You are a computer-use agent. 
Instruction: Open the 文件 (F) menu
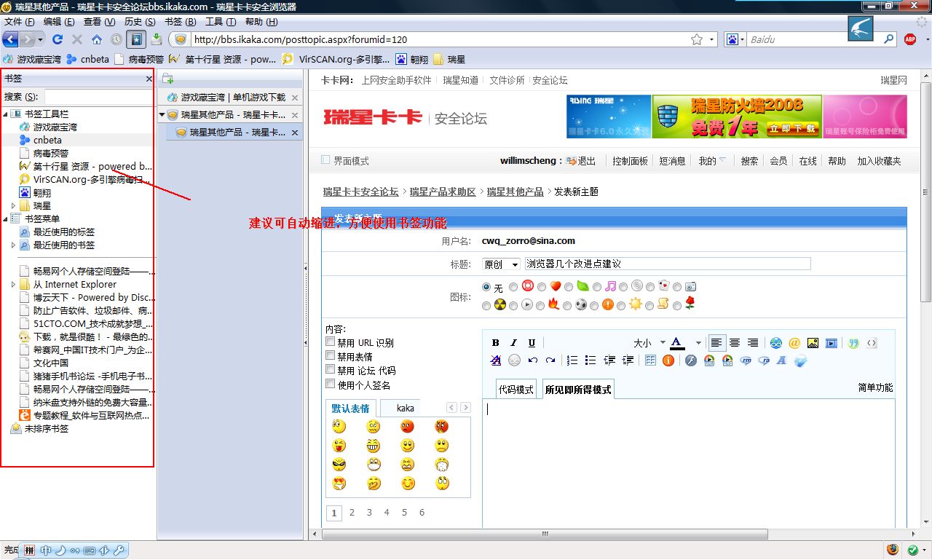[19, 22]
